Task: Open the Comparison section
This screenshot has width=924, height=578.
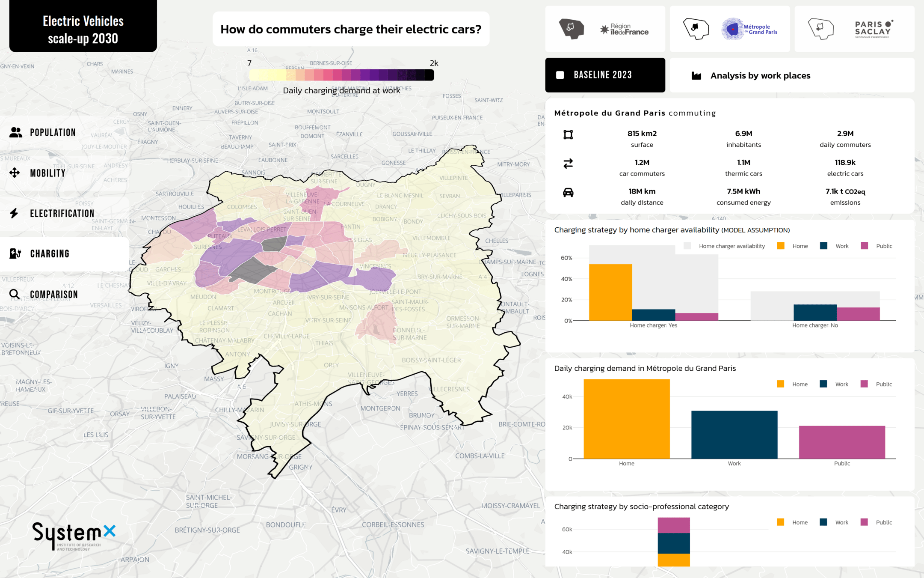Action: point(54,294)
